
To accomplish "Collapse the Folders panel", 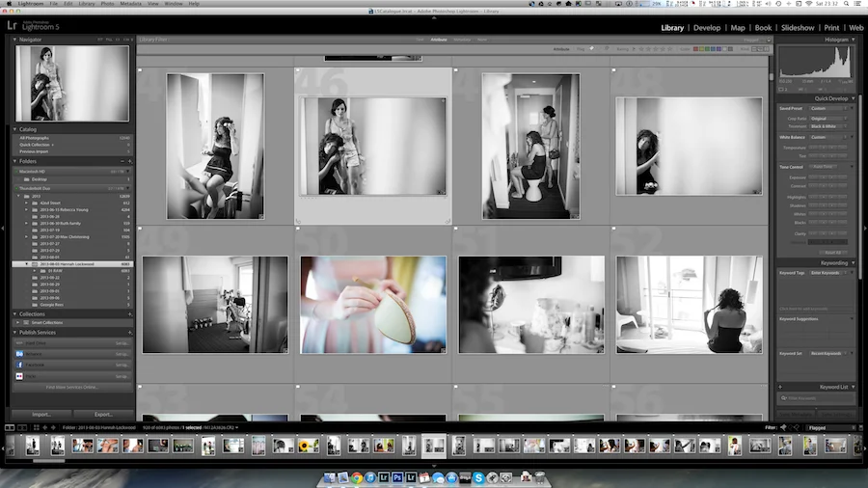I will pos(14,161).
